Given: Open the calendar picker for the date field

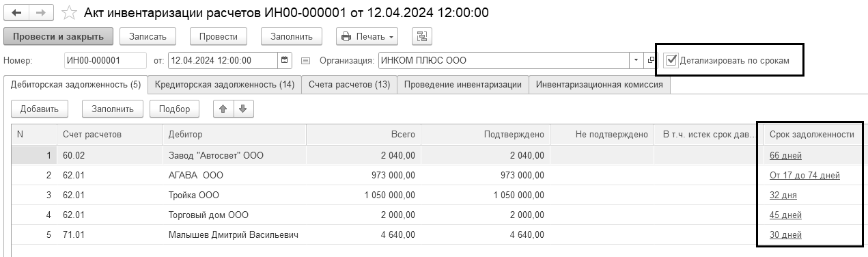Looking at the screenshot, I should [285, 60].
